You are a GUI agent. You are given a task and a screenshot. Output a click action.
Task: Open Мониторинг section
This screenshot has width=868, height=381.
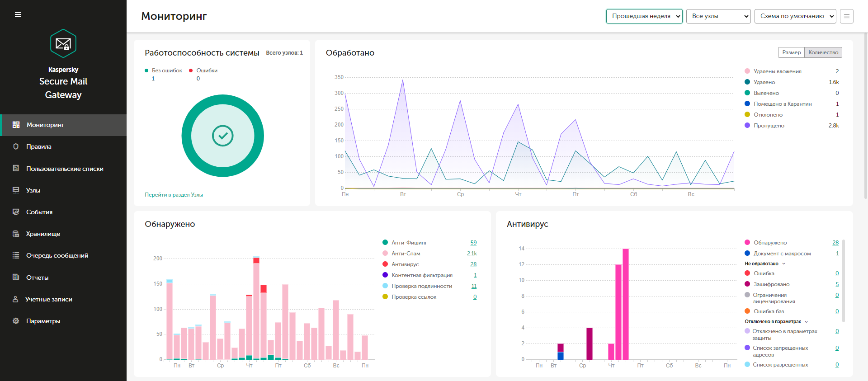coord(63,125)
